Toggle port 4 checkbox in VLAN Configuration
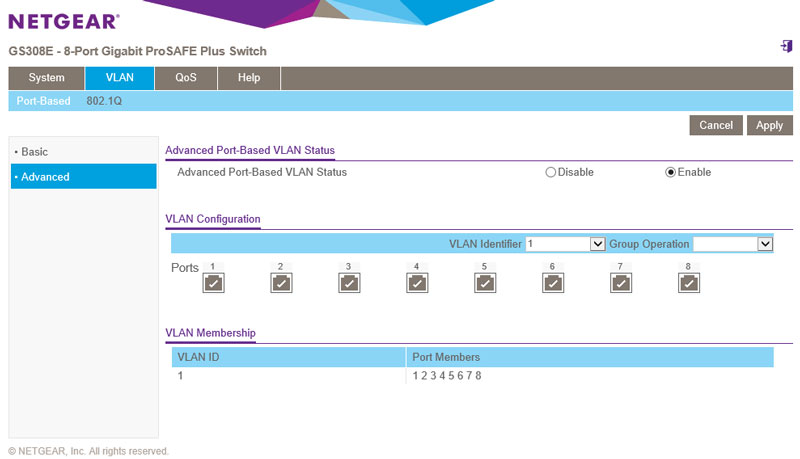The width and height of the screenshot is (800, 459). (417, 283)
